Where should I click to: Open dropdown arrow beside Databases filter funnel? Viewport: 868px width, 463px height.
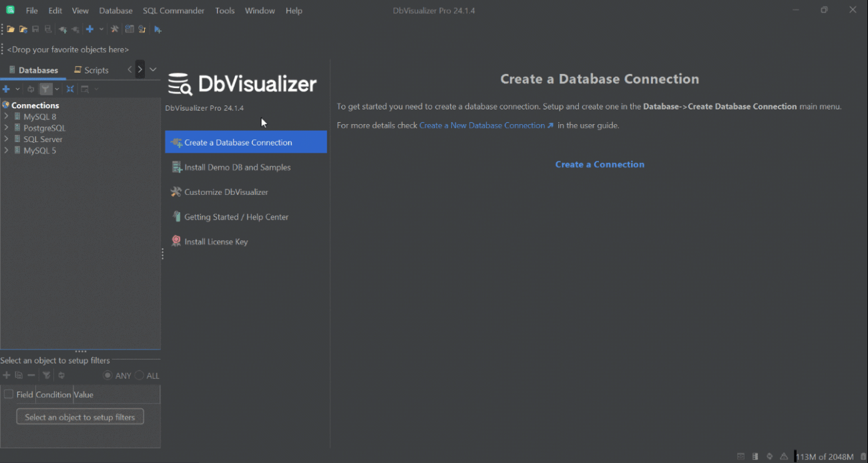pos(57,89)
